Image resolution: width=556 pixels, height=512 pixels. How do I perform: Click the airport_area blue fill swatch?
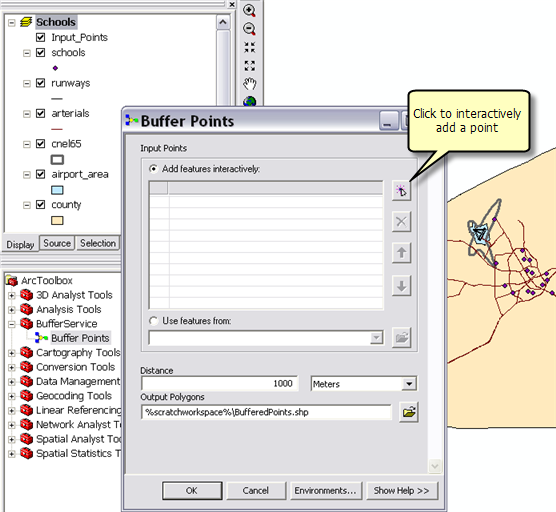[57, 190]
